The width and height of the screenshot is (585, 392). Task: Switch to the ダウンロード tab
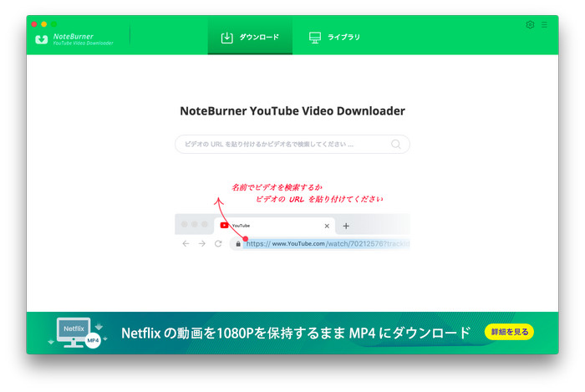(x=250, y=37)
